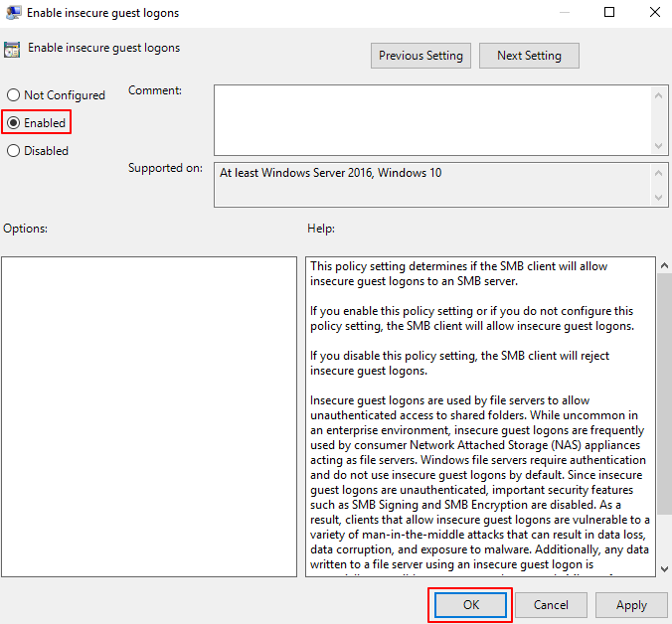Click Help pane scroll down arrow
Screen dimensions: 672x624
pos(664,569)
